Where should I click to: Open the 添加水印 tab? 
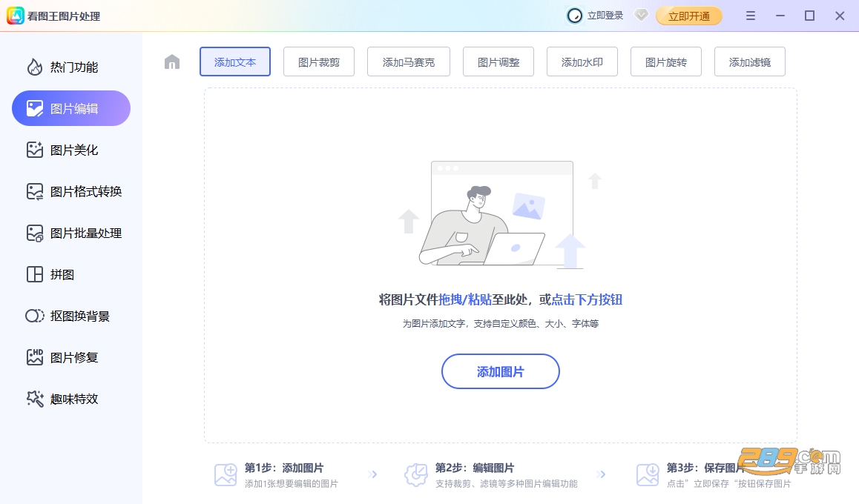click(x=582, y=62)
